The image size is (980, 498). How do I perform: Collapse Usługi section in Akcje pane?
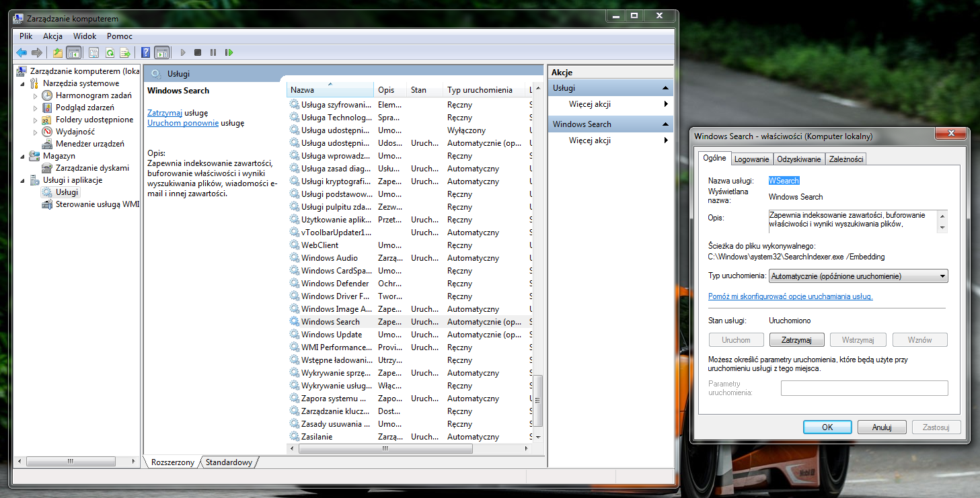(x=665, y=88)
